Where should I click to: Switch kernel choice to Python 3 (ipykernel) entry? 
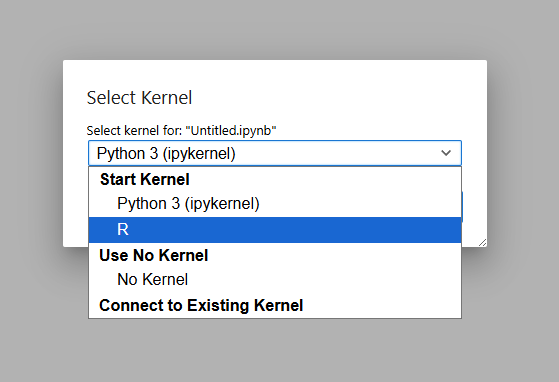(275, 204)
